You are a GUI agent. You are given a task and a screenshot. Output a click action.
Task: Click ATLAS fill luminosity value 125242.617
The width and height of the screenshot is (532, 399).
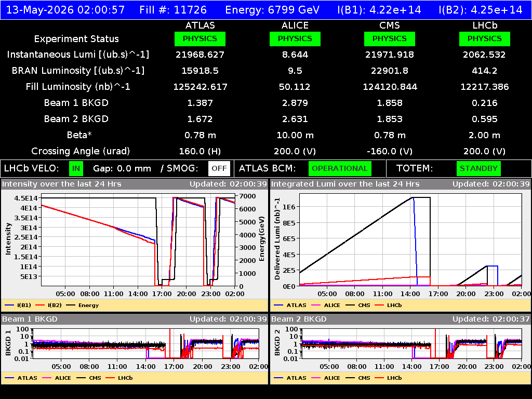click(x=200, y=87)
